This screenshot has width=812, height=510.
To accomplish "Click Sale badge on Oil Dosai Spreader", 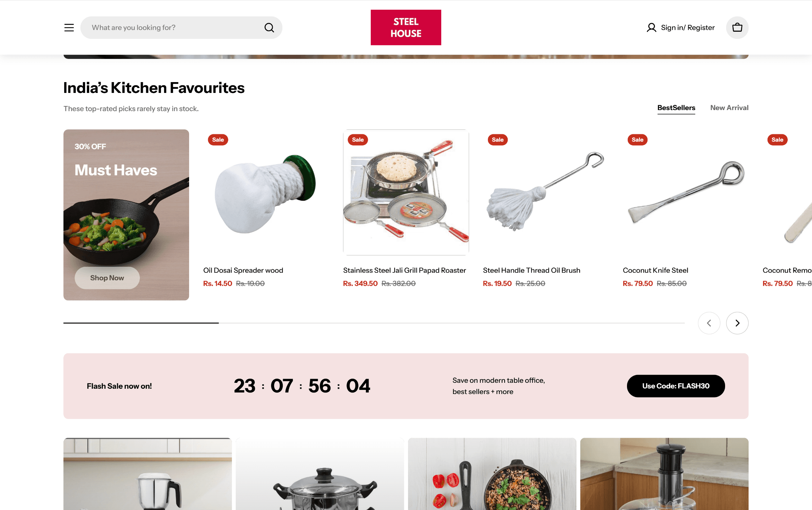I will (x=218, y=140).
